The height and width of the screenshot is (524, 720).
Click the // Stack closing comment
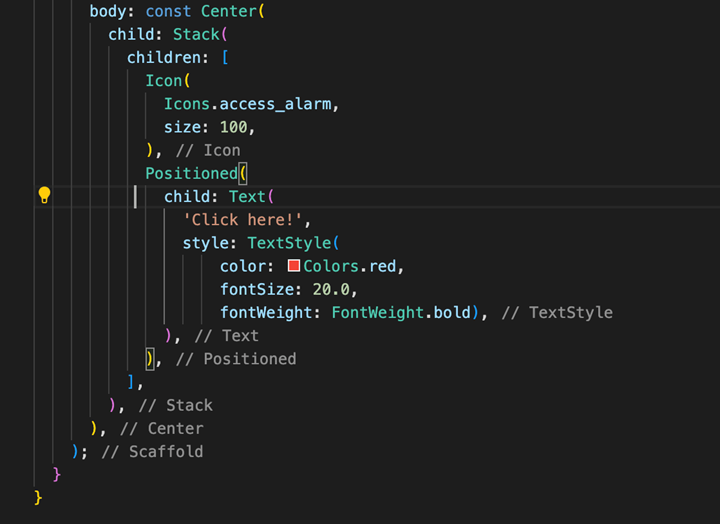[175, 405]
